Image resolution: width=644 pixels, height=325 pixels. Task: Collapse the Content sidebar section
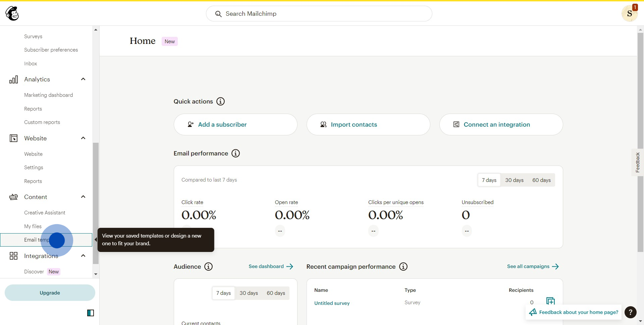coord(83,197)
